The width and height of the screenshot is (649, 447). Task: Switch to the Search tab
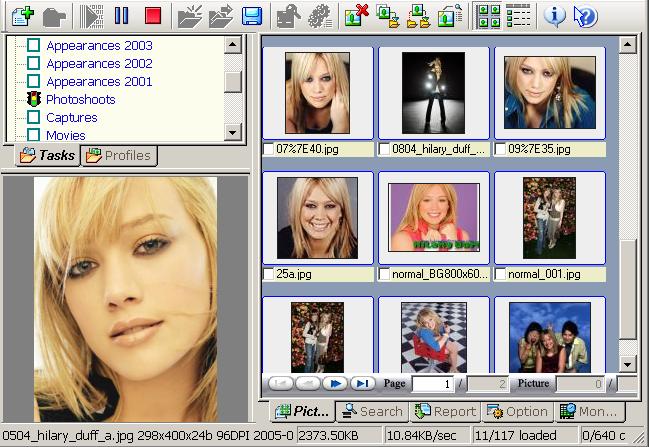[370, 411]
